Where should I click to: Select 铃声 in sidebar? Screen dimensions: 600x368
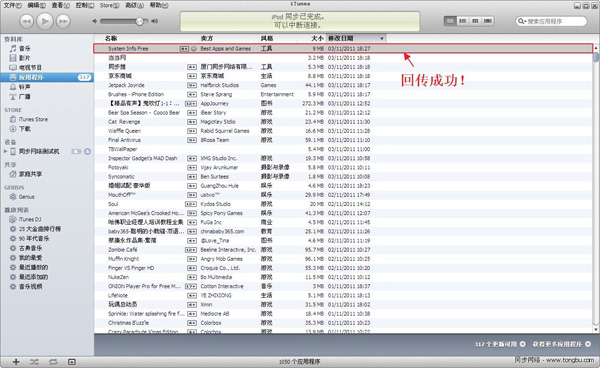(47, 87)
